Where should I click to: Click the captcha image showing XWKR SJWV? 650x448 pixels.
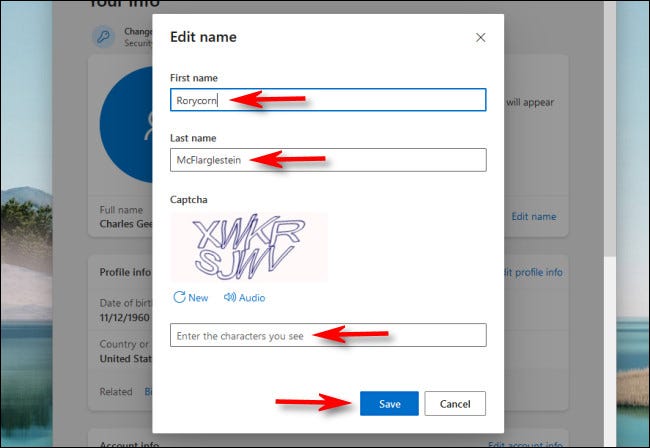249,246
